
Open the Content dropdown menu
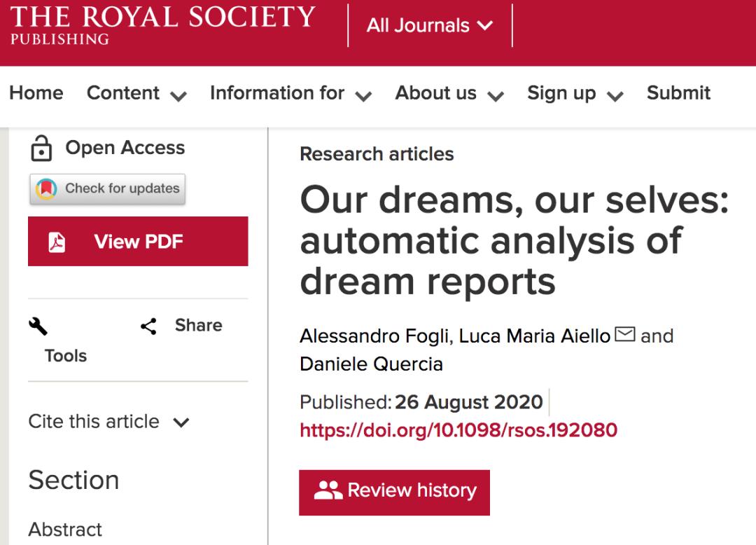[136, 94]
